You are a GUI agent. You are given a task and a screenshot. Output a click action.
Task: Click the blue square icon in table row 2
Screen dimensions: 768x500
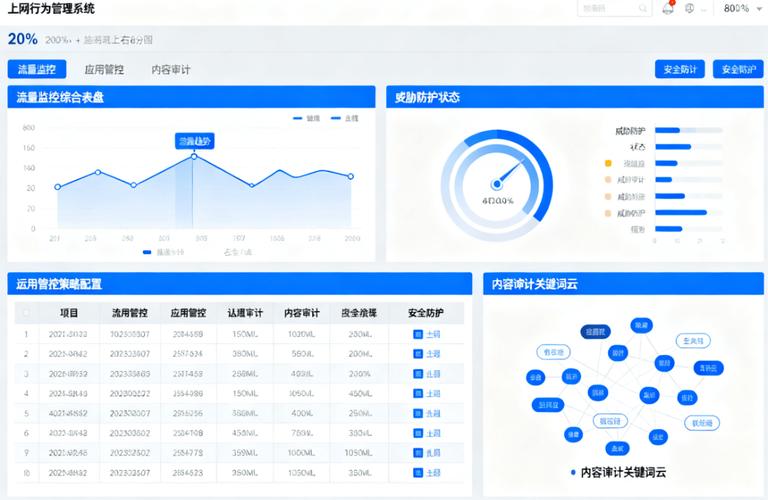click(x=418, y=354)
